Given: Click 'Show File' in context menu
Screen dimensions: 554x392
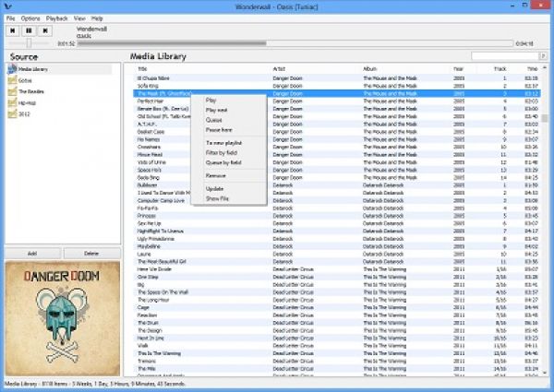Looking at the screenshot, I should (x=218, y=198).
